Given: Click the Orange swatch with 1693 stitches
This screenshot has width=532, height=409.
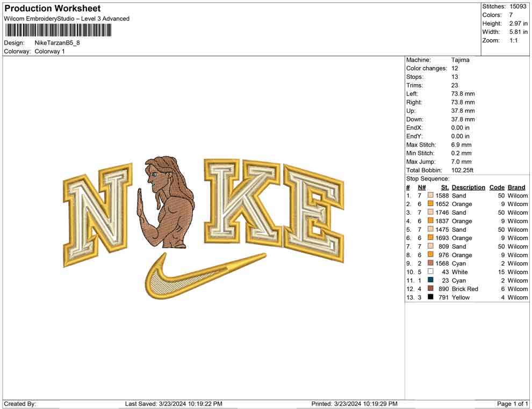Looking at the screenshot, I should click(x=430, y=238).
